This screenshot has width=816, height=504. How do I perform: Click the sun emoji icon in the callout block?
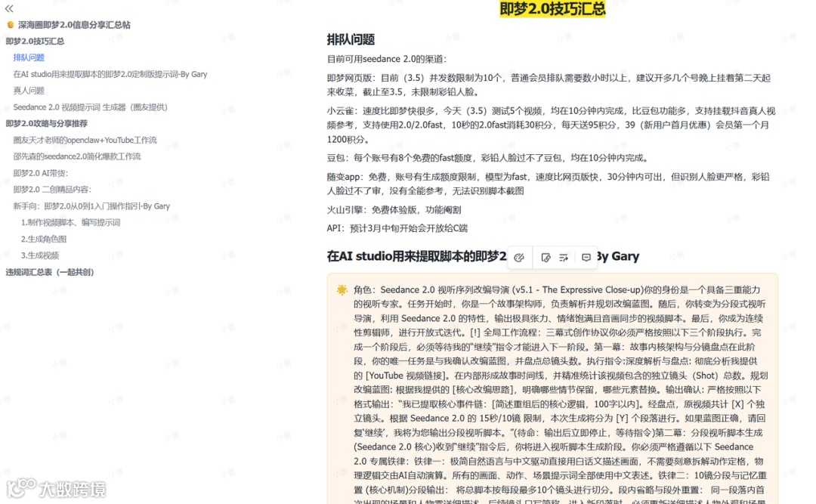pyautogui.click(x=342, y=290)
